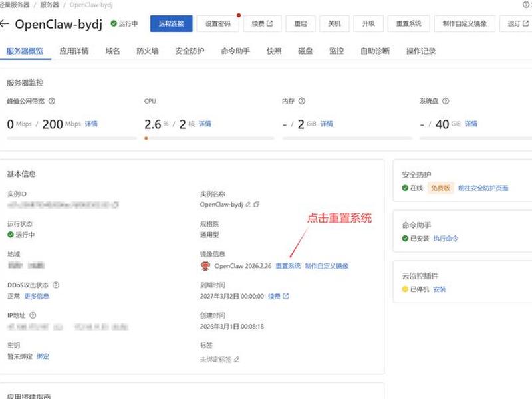This screenshot has height=399, width=532.
Task: Click the 远程连接 remote connect button
Action: (172, 23)
